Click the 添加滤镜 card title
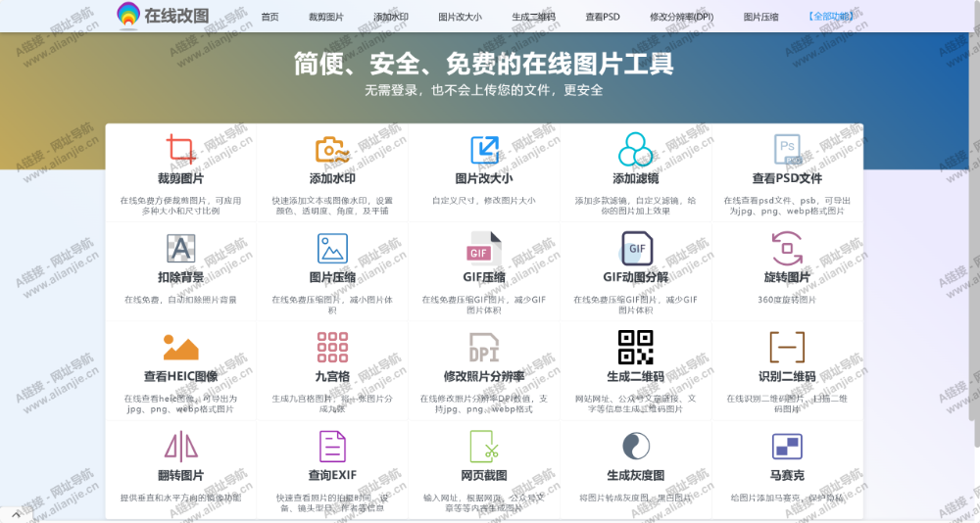The width and height of the screenshot is (980, 523). tap(636, 178)
